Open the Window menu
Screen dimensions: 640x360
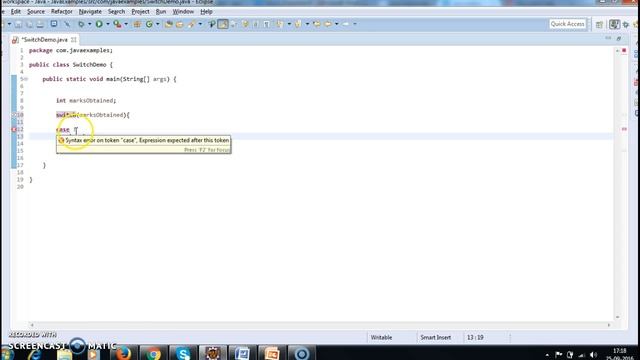tap(183, 11)
